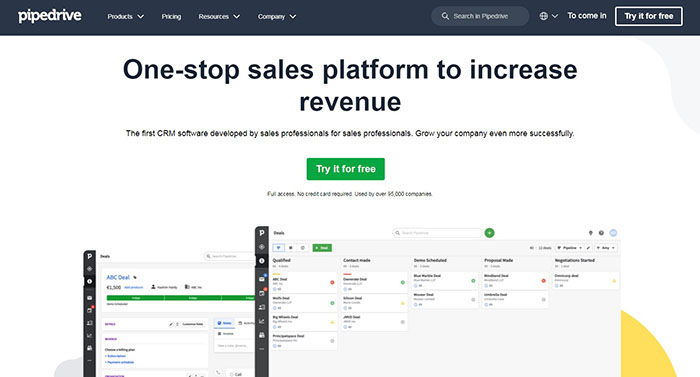
Task: Open the Mail icon in pipeline view sidebar
Action: coord(262,279)
